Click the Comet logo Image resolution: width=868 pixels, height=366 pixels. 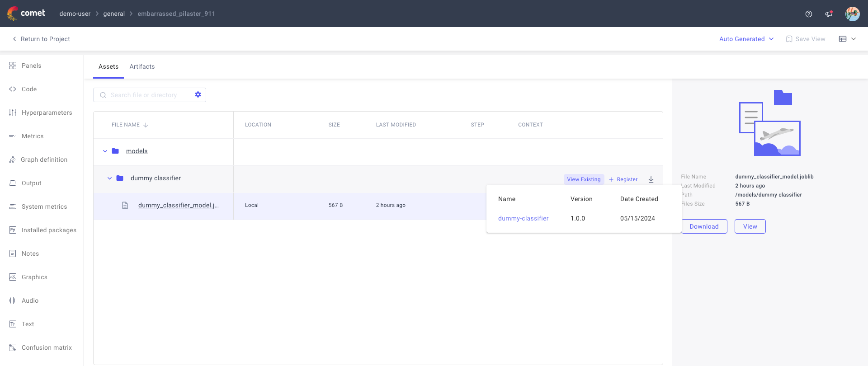click(x=26, y=13)
